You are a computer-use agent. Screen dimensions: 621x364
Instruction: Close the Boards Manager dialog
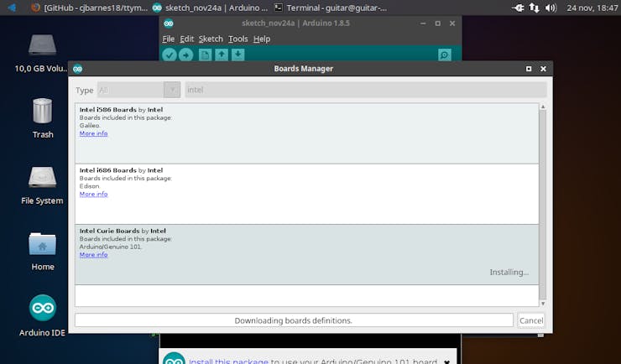tap(544, 69)
